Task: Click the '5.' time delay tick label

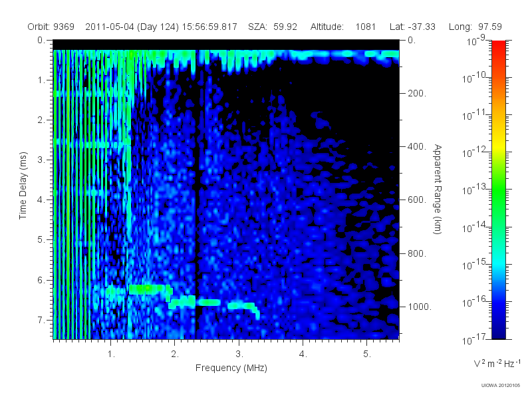Action: (41, 240)
